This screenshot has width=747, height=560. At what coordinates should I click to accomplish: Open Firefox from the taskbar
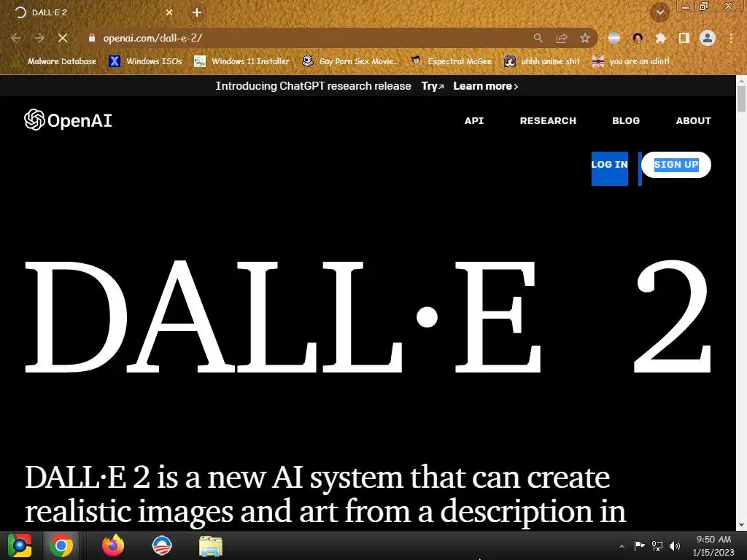pyautogui.click(x=113, y=545)
